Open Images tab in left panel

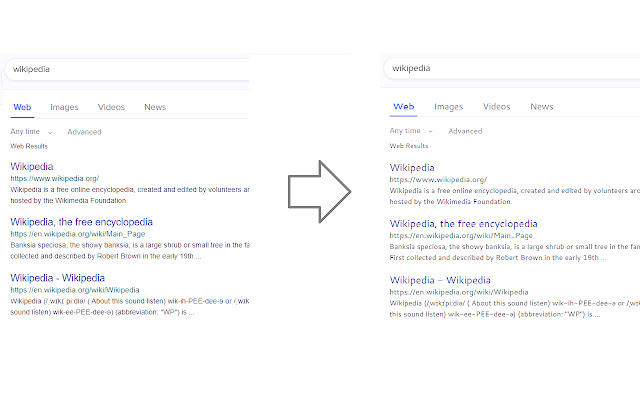[64, 107]
